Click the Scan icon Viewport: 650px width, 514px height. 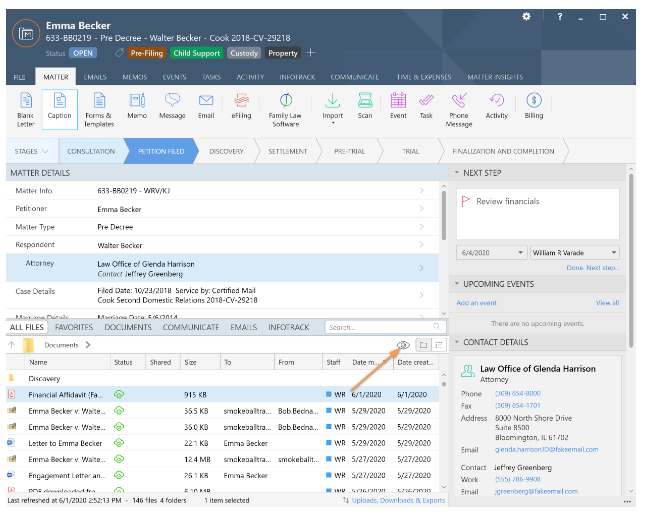coord(365,106)
